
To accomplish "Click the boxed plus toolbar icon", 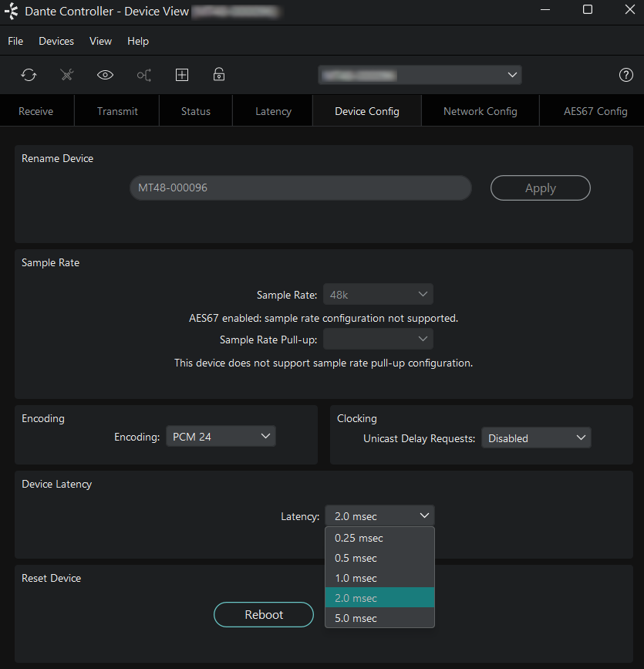I will tap(182, 75).
